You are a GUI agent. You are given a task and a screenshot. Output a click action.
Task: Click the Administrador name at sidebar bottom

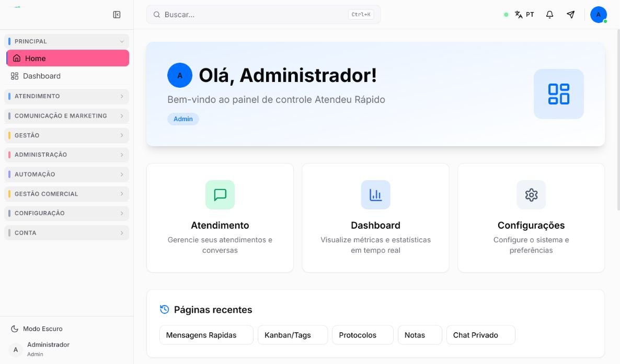coord(48,345)
